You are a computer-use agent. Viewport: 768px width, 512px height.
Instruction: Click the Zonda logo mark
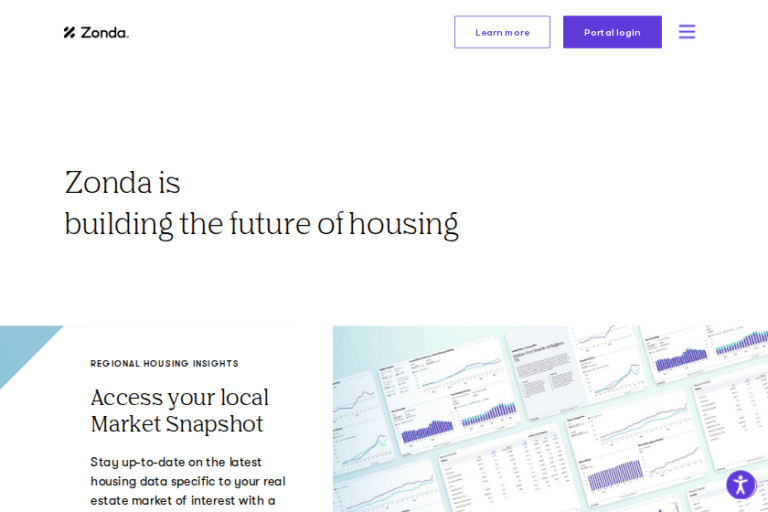70,32
